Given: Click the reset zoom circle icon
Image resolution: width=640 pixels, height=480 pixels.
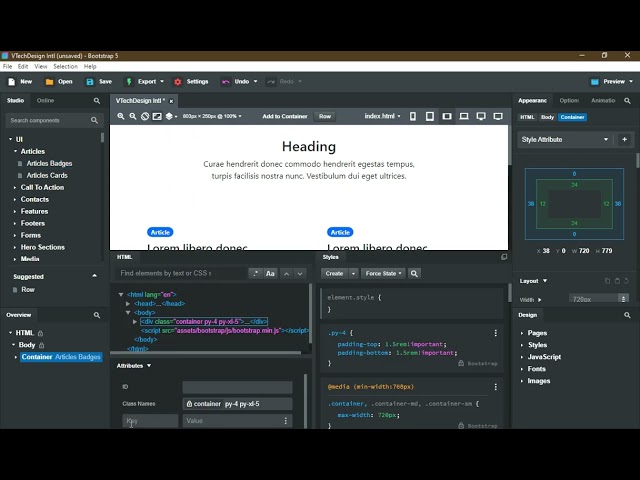Looking at the screenshot, I should [x=145, y=116].
